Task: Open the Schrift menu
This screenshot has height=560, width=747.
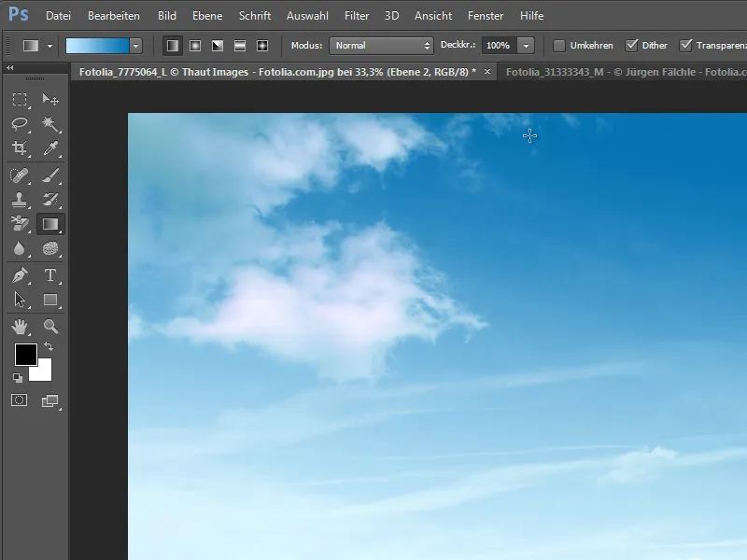Action: click(255, 16)
